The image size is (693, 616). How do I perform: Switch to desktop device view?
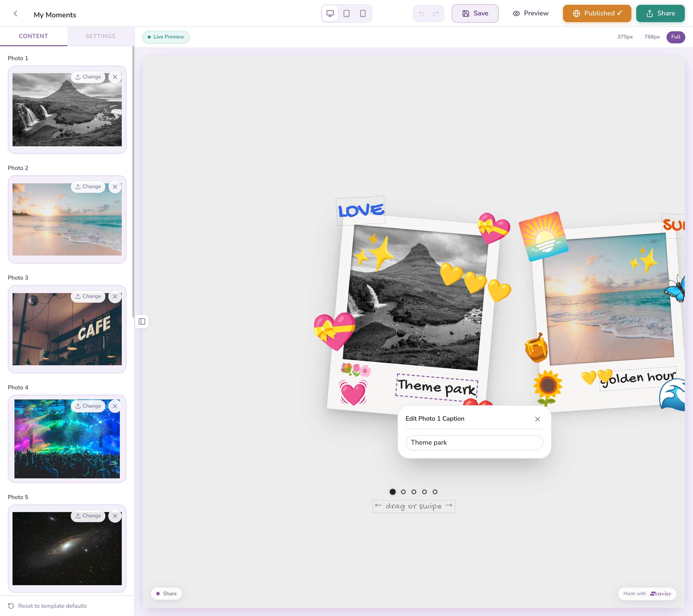click(330, 13)
